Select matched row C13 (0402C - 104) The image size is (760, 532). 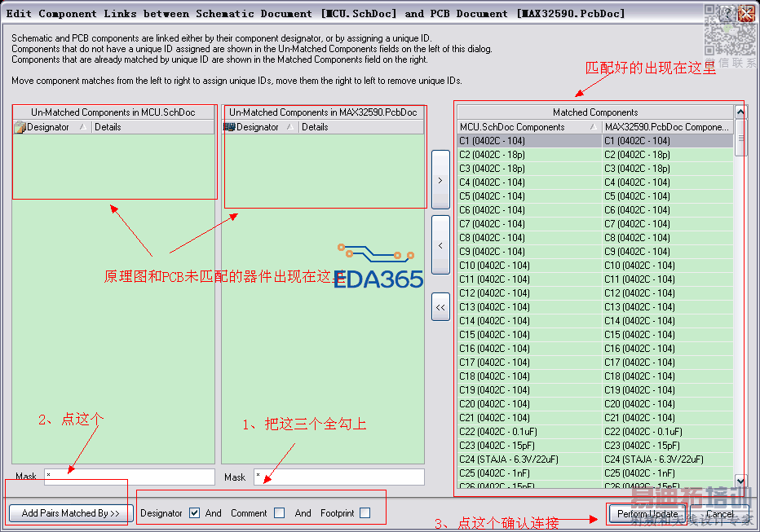tap(595, 307)
